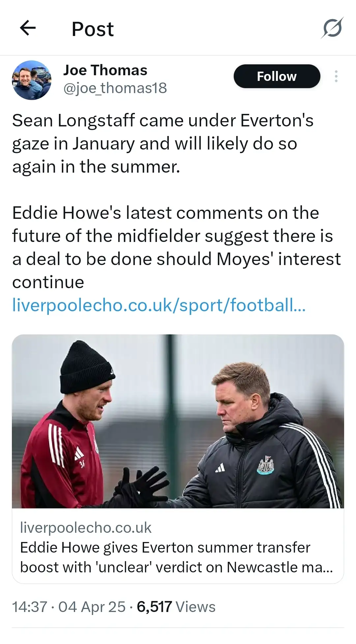The width and height of the screenshot is (356, 644).
Task: Open the 6,517 Views count
Action: (x=176, y=607)
